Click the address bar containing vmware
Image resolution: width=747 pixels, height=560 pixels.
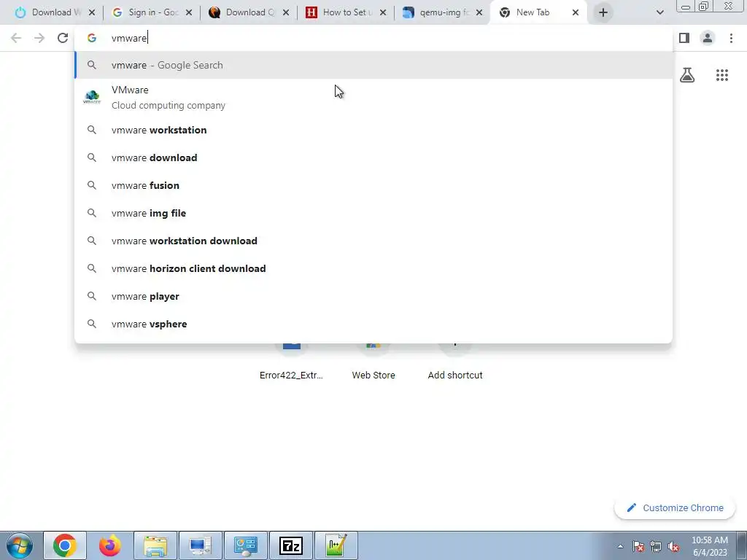pos(373,38)
